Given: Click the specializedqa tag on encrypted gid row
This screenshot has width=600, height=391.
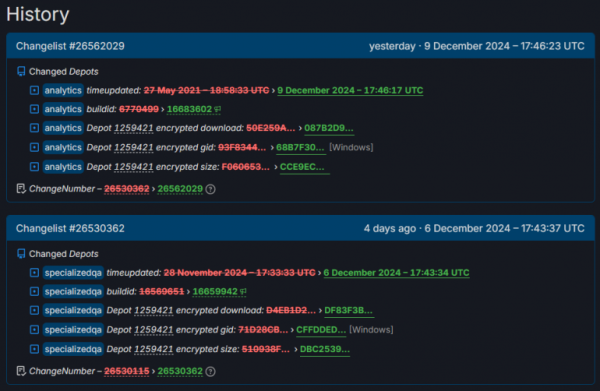Looking at the screenshot, I should coord(73,330).
